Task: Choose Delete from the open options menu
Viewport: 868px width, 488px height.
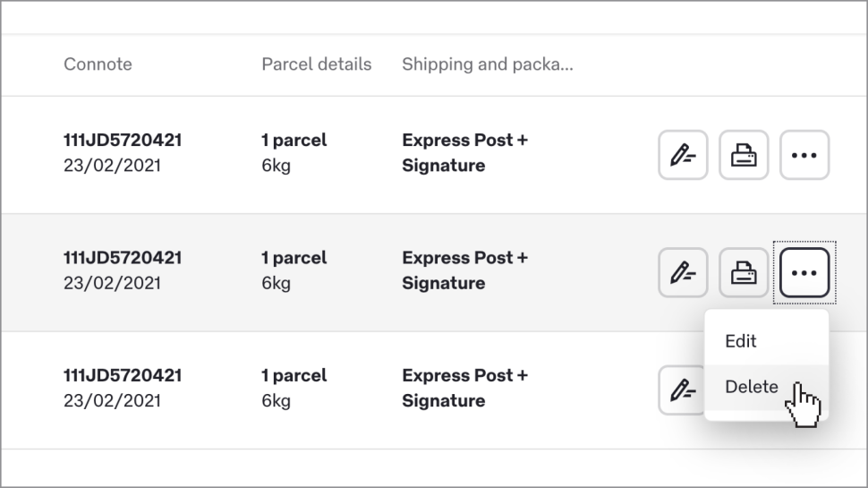Action: click(x=752, y=387)
